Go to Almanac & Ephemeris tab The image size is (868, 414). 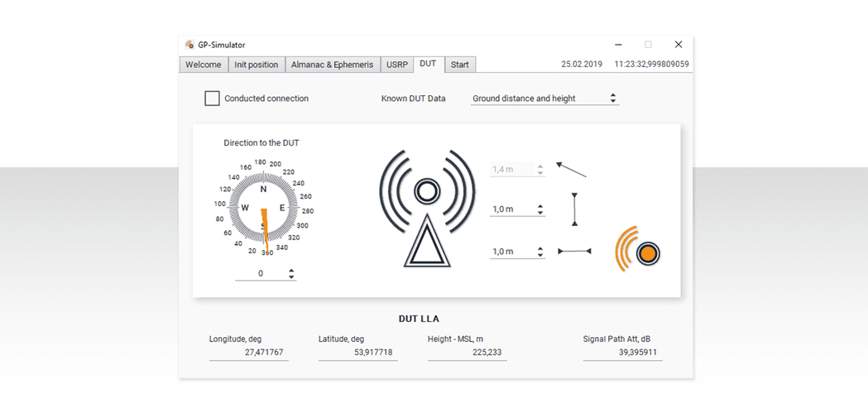332,65
